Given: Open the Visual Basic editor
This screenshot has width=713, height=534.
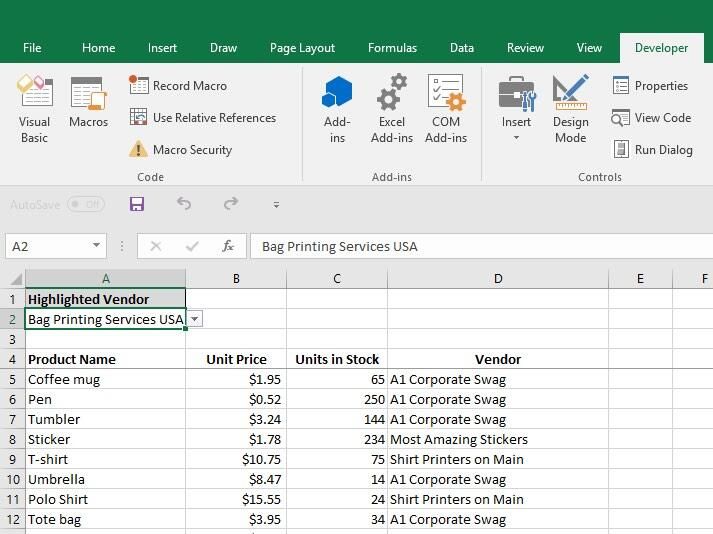Looking at the screenshot, I should pos(34,109).
